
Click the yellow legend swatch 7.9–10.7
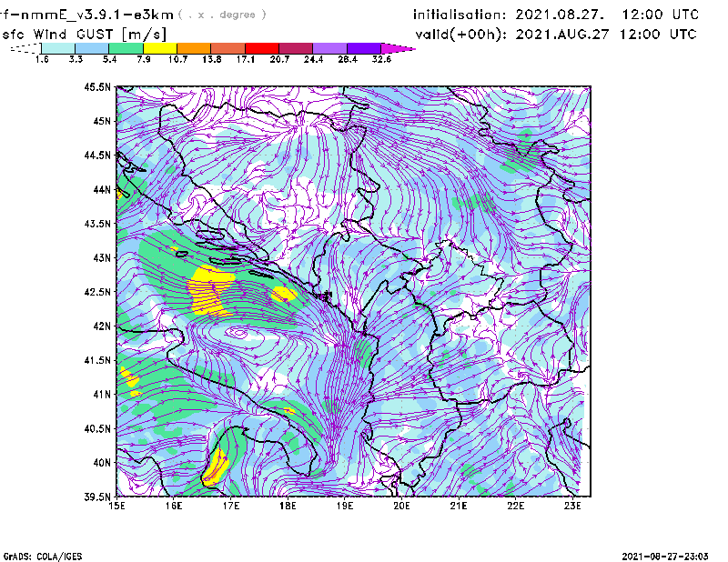[160, 48]
